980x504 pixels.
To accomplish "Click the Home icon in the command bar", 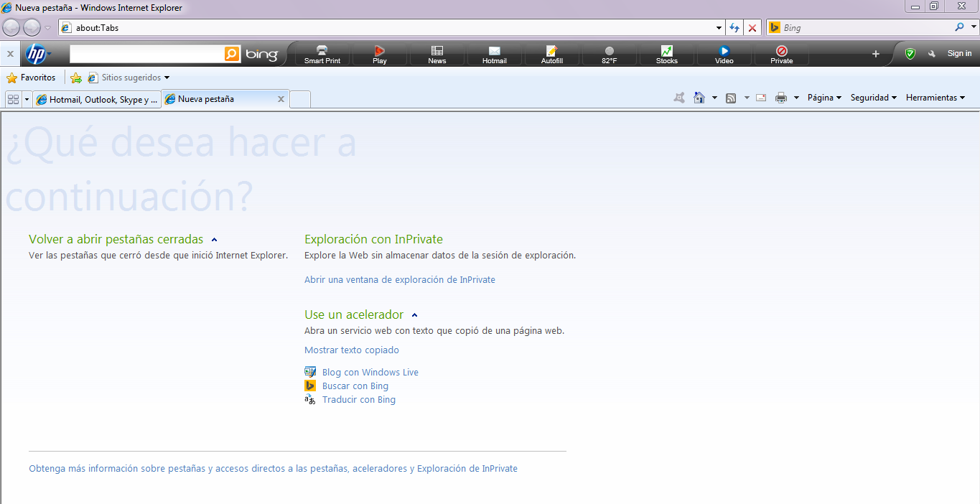I will tap(699, 97).
